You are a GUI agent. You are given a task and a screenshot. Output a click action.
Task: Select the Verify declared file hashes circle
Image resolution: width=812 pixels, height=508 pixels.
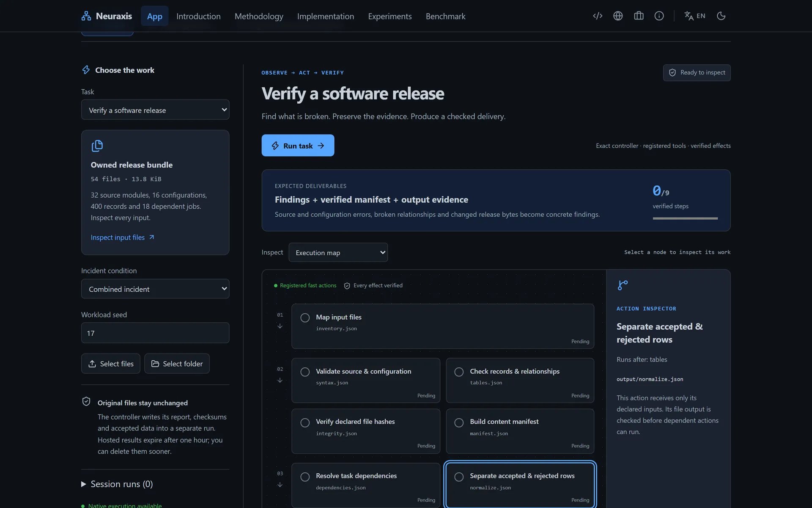305,422
